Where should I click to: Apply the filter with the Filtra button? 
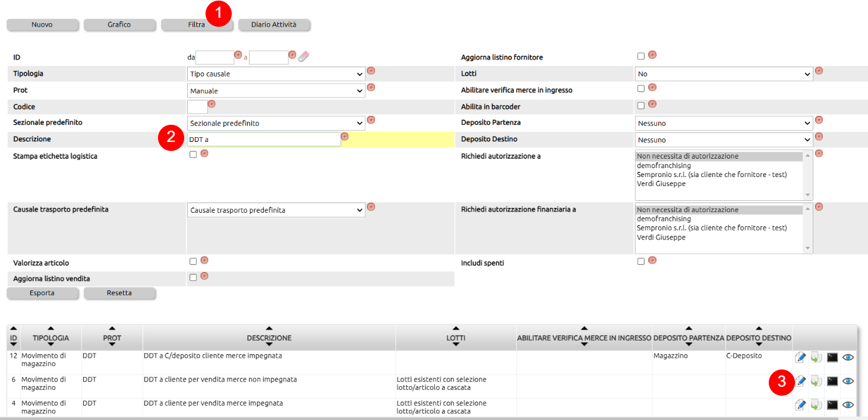pyautogui.click(x=197, y=25)
